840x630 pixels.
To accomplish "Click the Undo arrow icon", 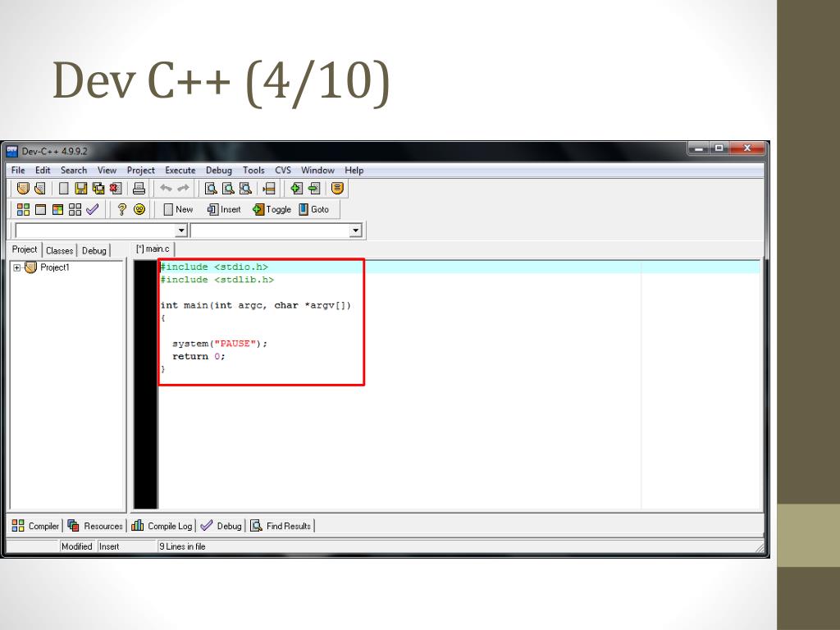I will pyautogui.click(x=166, y=188).
